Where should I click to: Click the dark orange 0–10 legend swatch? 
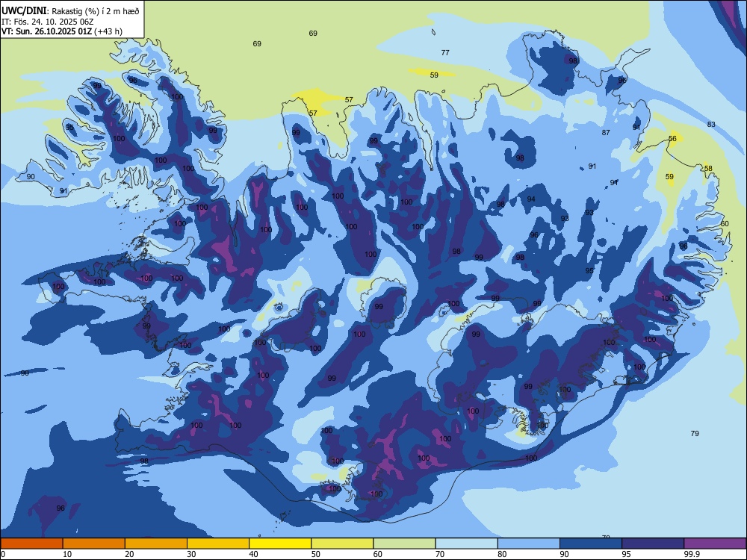point(31,544)
